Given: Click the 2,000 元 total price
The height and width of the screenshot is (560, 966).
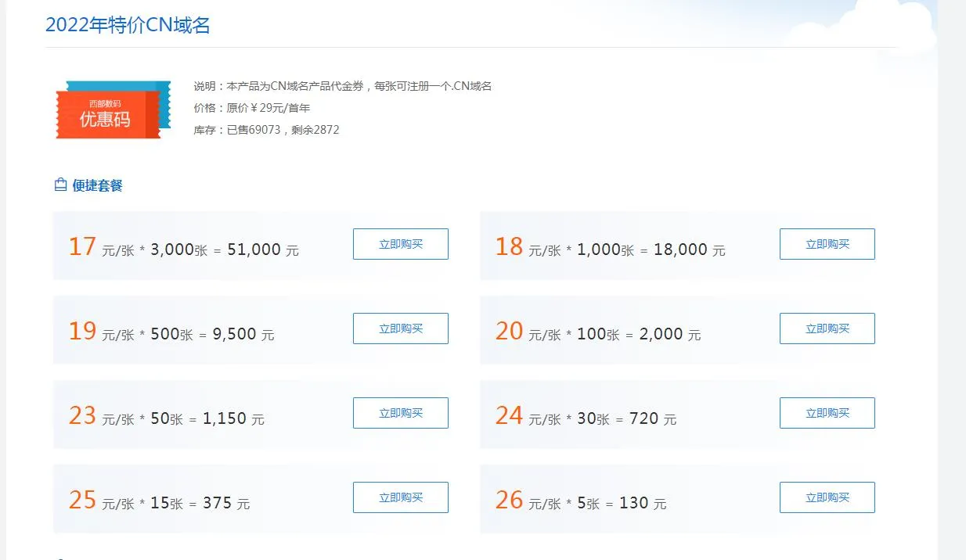Looking at the screenshot, I should (x=670, y=334).
